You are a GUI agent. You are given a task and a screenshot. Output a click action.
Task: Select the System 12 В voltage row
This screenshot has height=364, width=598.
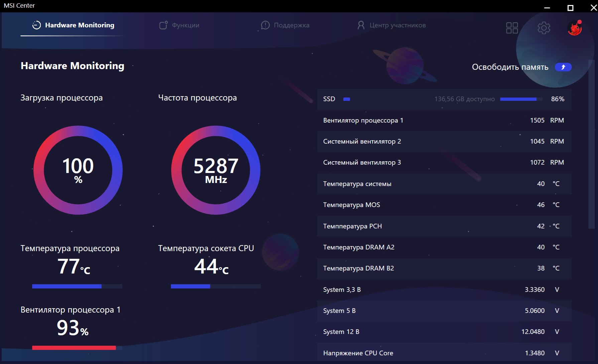[x=444, y=332]
